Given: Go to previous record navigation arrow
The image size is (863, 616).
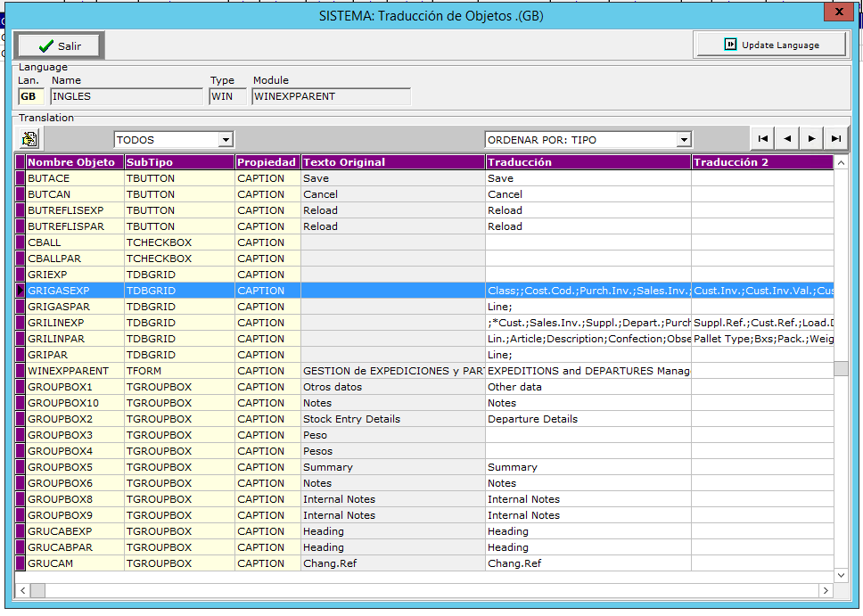Looking at the screenshot, I should pyautogui.click(x=787, y=139).
